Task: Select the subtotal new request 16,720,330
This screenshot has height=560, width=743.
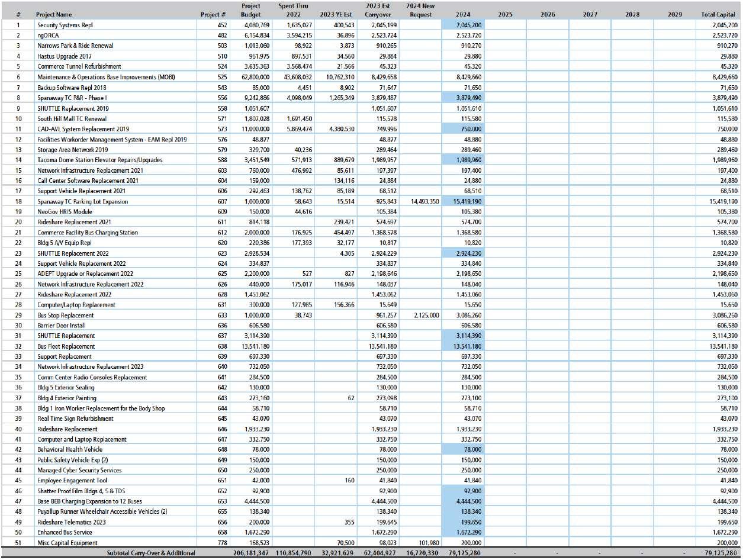Action: [423, 553]
